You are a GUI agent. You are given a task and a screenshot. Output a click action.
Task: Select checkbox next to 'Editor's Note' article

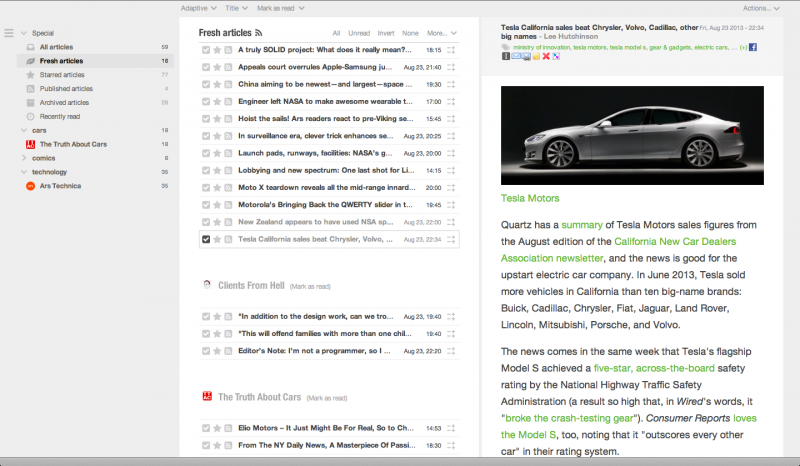coord(206,351)
